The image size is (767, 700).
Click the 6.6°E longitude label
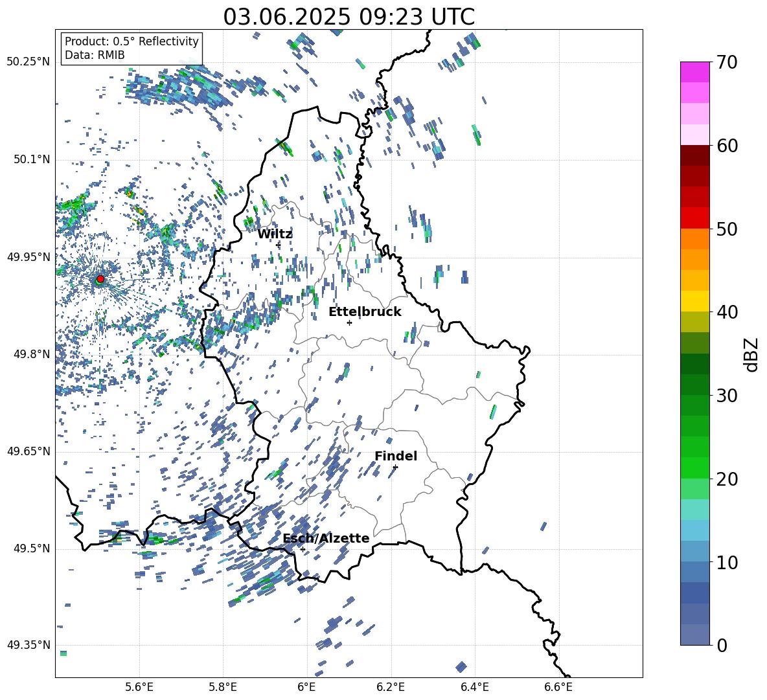[558, 687]
